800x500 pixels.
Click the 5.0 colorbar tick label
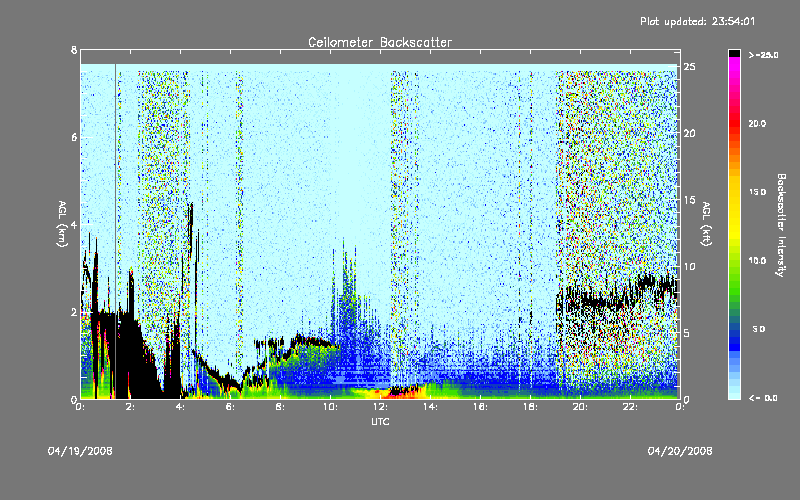[759, 329]
